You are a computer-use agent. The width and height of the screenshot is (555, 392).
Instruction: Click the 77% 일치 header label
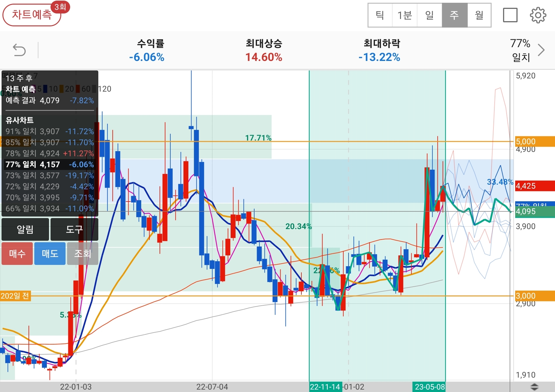click(x=520, y=50)
